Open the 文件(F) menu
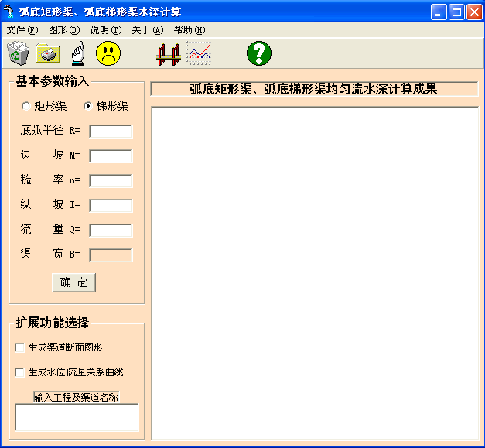Viewport: 485px width, 448px height. point(22,30)
